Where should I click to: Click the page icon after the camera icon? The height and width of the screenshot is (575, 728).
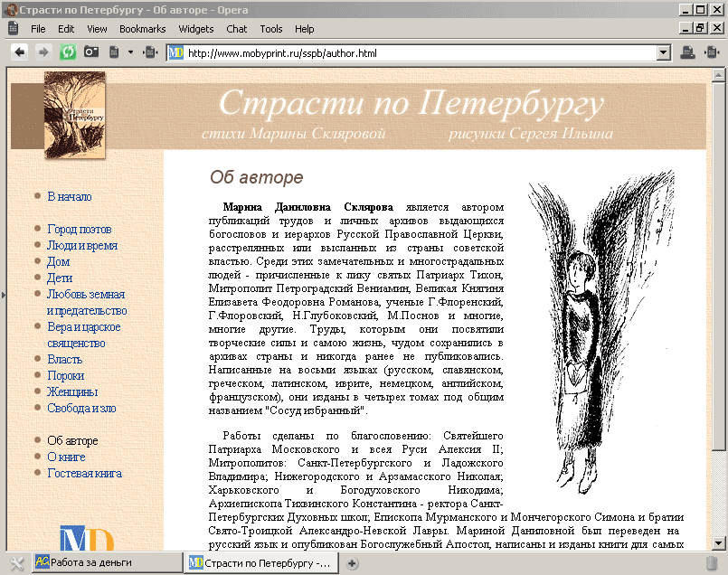(114, 52)
